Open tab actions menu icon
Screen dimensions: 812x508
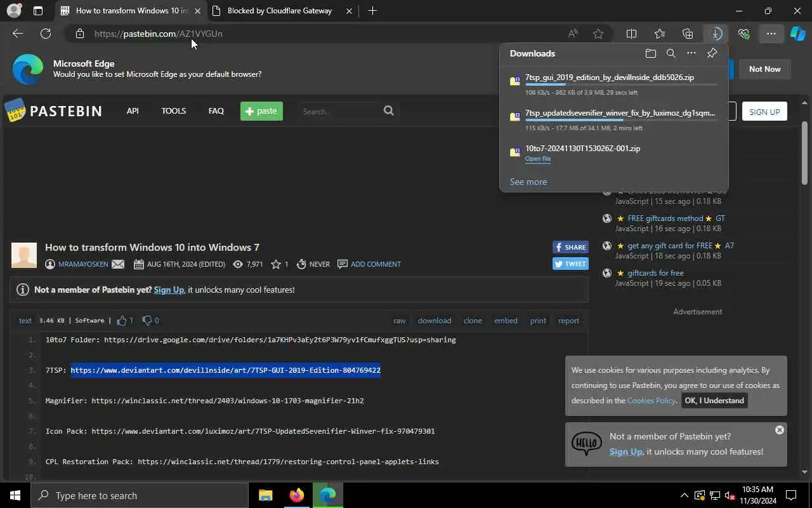tap(38, 11)
